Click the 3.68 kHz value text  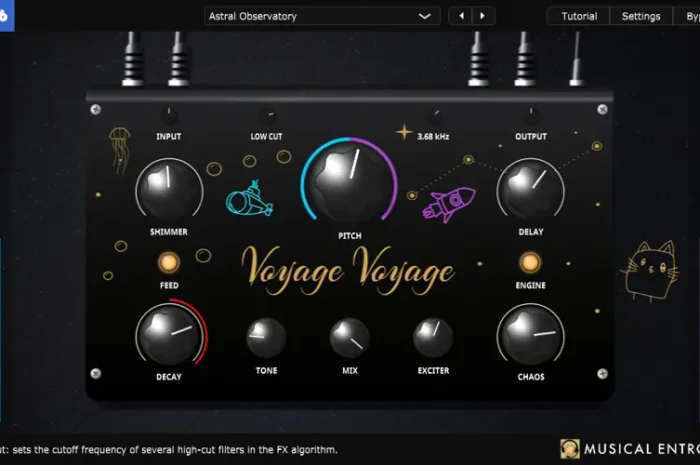click(433, 137)
